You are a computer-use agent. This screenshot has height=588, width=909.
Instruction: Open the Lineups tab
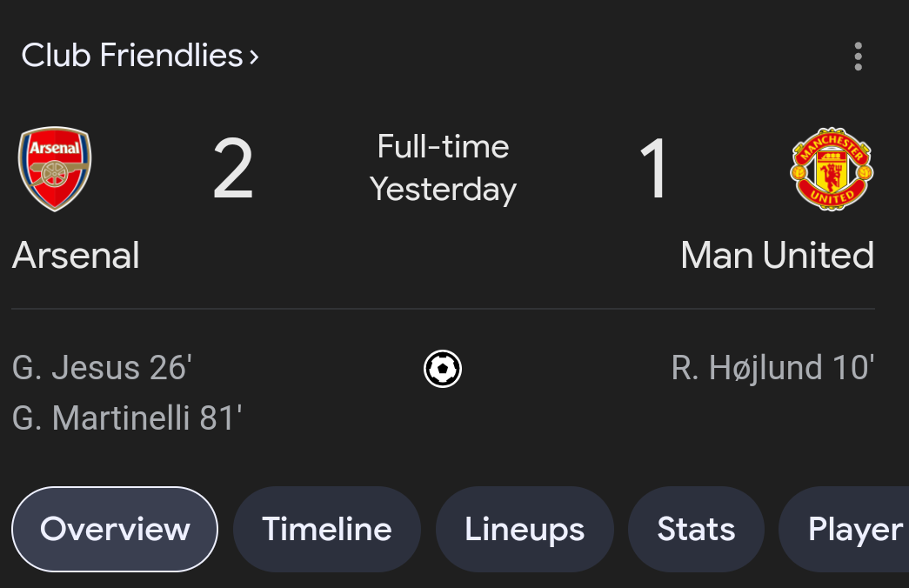pos(525,529)
